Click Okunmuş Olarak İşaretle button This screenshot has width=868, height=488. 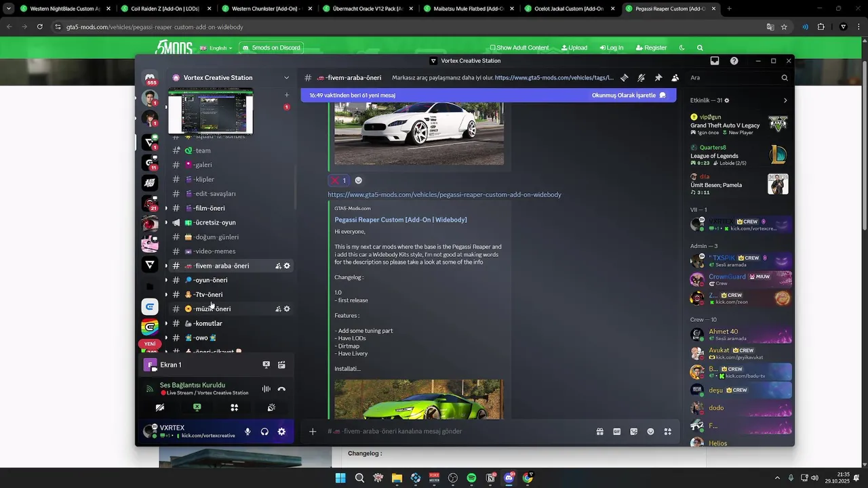629,96
